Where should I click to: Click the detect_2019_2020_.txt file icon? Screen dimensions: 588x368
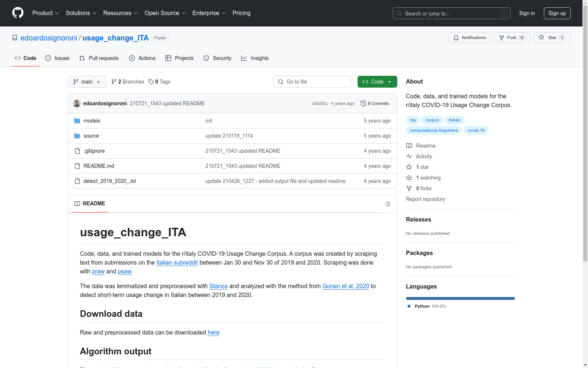[x=77, y=181]
